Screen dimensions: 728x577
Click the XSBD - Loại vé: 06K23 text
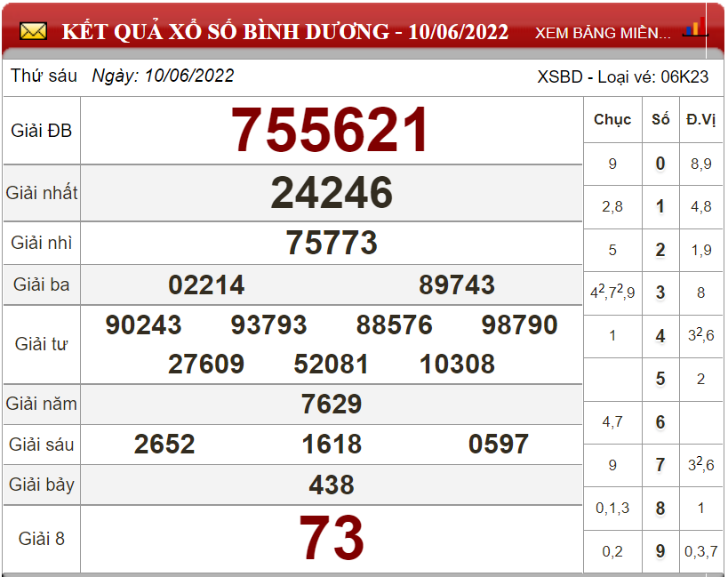(x=622, y=76)
